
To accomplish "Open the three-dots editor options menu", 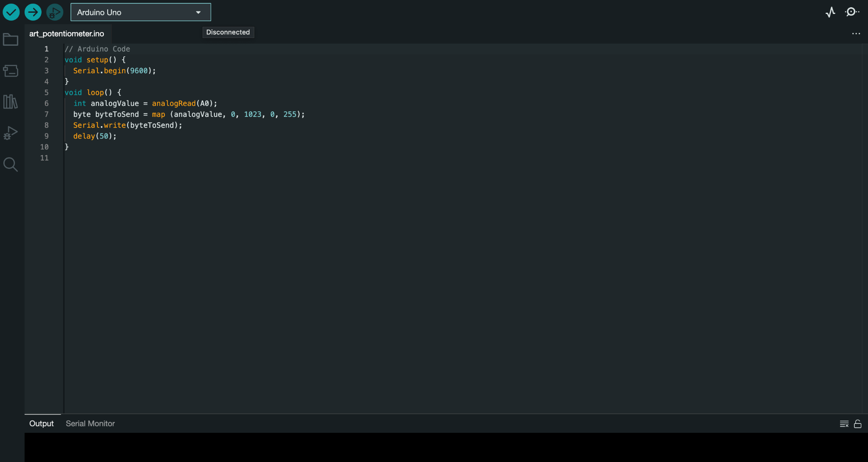I will [x=856, y=33].
